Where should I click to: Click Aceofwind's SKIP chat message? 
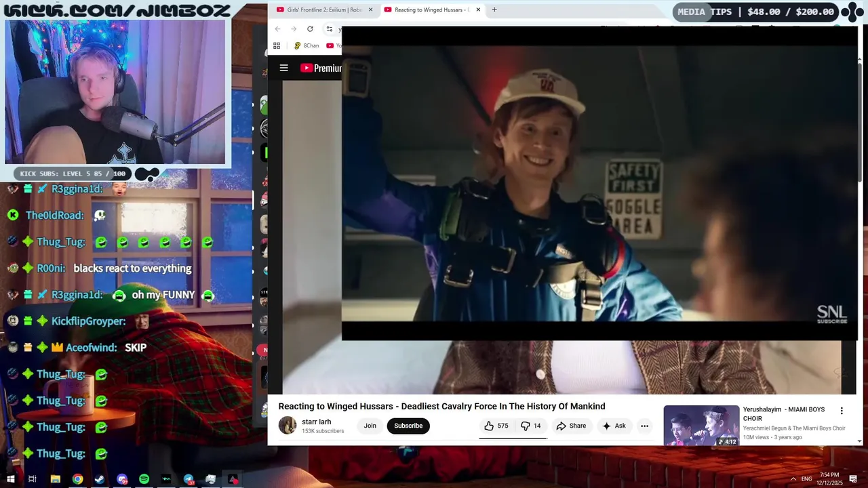[x=136, y=348]
